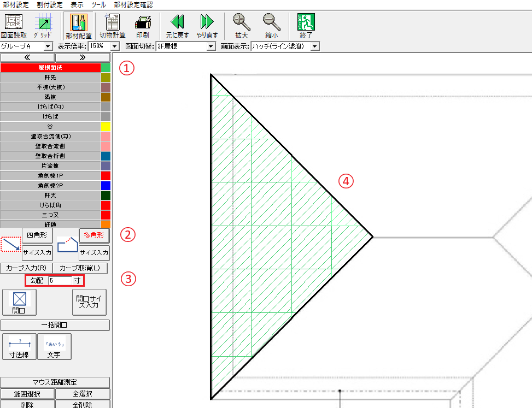Expand the 表示倍率 zoom percentage dropdown
Image resolution: width=532 pixels, height=408 pixels.
pyautogui.click(x=115, y=47)
